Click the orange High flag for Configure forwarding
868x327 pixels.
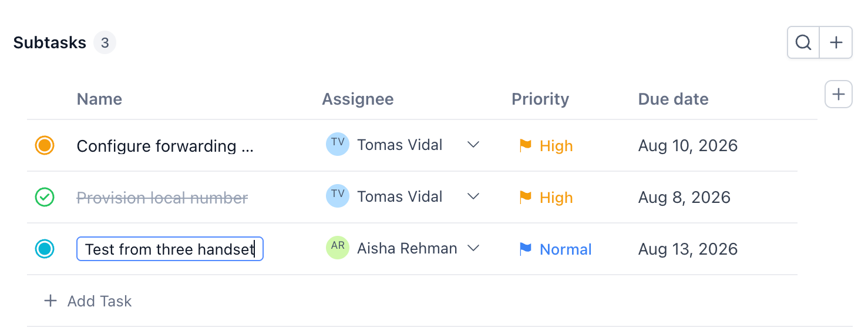525,145
